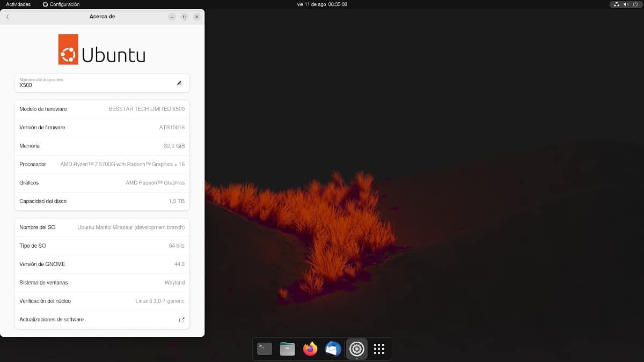Open the Actividades overview
The image size is (644, 362).
[x=18, y=4]
